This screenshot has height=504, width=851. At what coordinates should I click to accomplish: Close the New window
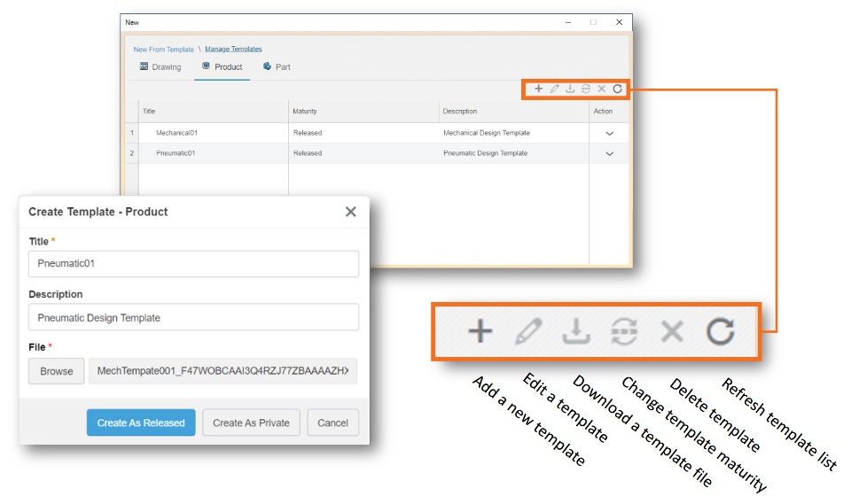tap(620, 22)
